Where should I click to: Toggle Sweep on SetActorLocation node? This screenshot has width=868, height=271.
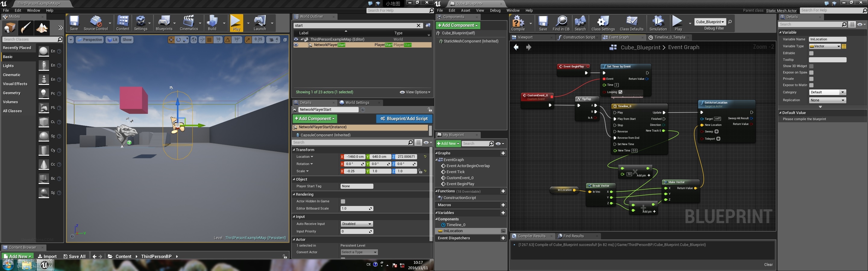click(x=717, y=132)
